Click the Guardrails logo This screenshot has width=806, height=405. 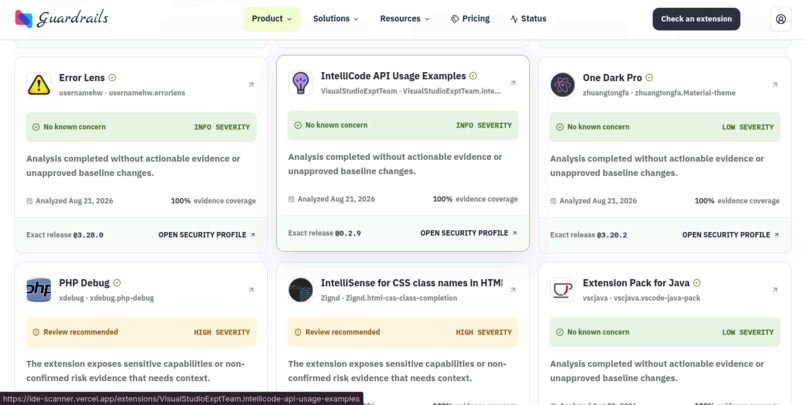pos(62,19)
